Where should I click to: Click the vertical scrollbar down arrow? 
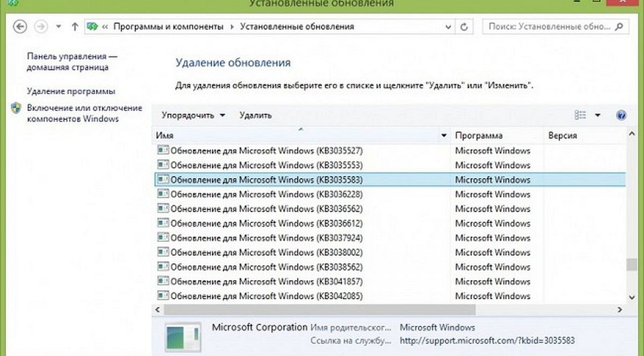click(x=632, y=297)
